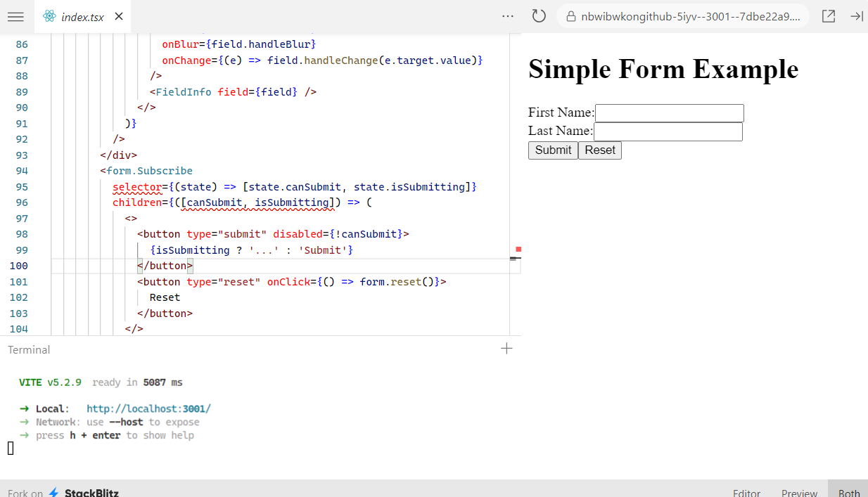The width and height of the screenshot is (868, 497).
Task: Open the http://localhost:3001/ link in terminal
Action: [148, 408]
